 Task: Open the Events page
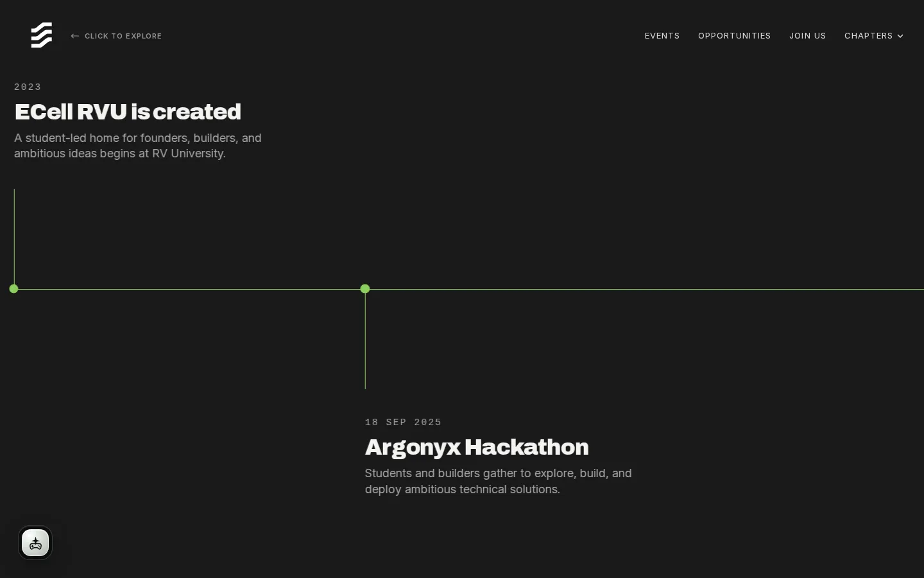[662, 36]
